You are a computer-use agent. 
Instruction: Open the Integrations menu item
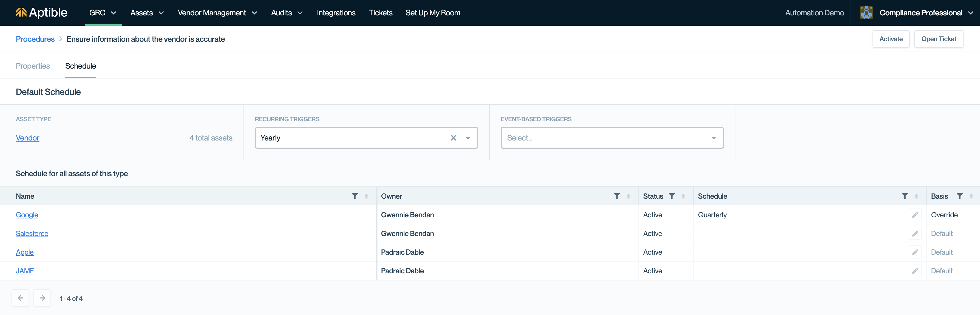coord(336,13)
